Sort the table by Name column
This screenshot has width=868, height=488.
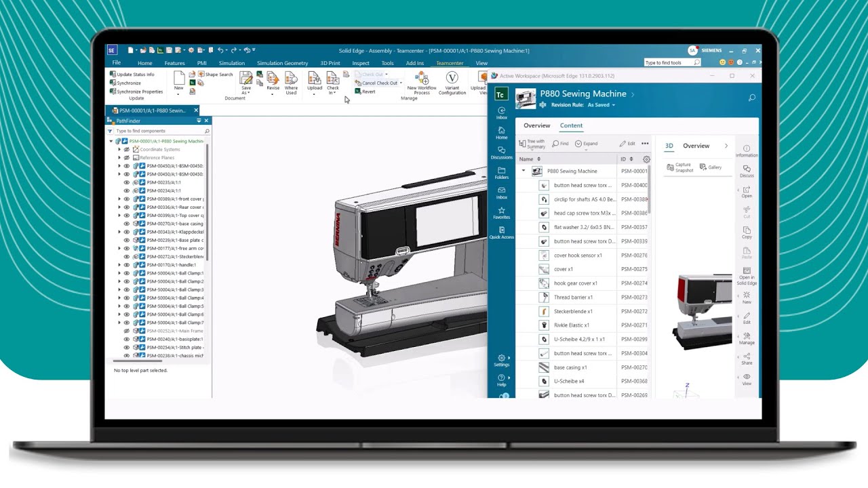(x=530, y=159)
